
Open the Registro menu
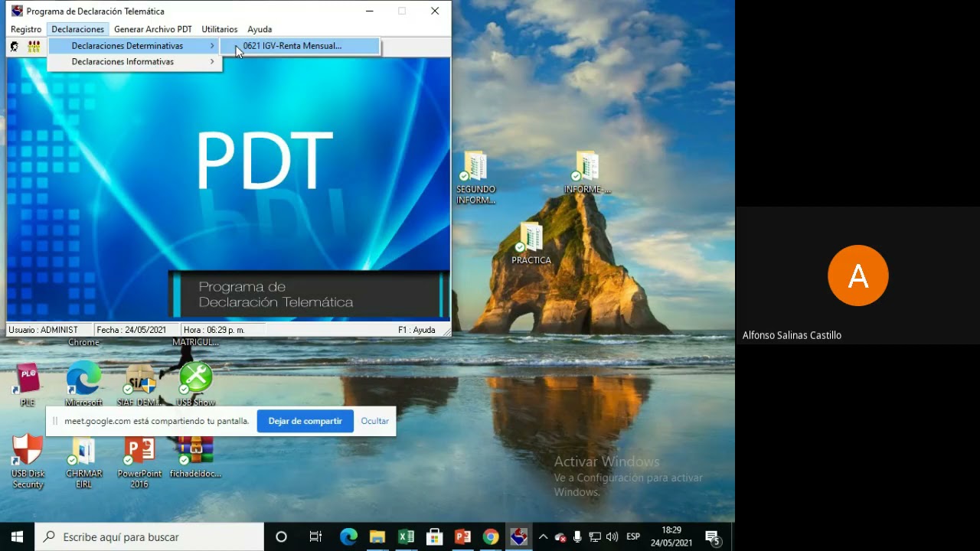coord(26,29)
